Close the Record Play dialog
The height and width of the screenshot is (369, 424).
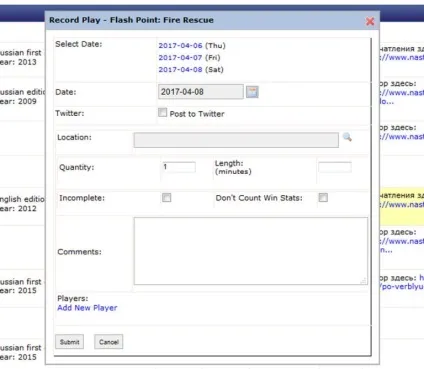click(370, 21)
